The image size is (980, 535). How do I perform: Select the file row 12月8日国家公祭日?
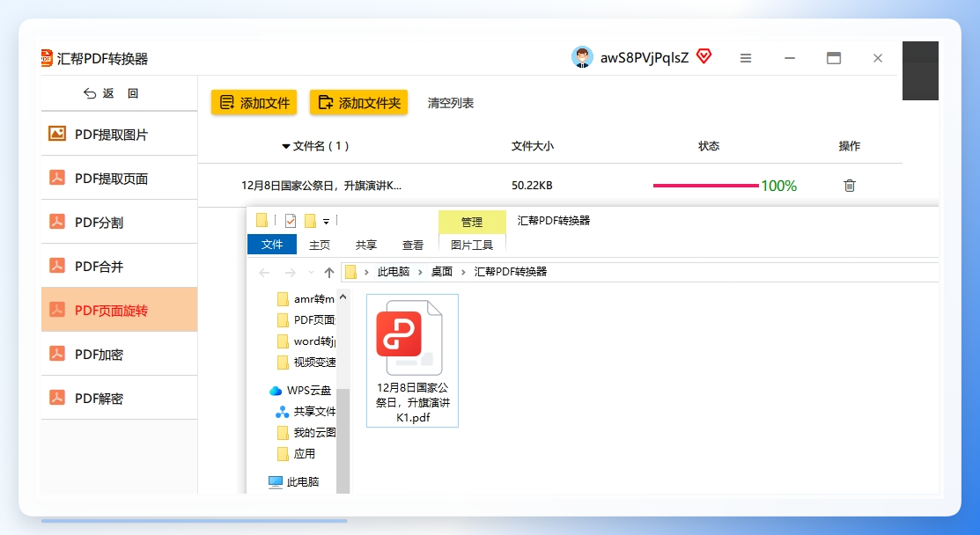550,186
